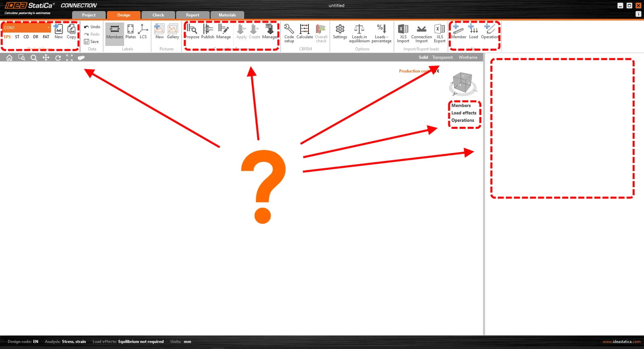Open the www.ideastatica.com link

621,342
